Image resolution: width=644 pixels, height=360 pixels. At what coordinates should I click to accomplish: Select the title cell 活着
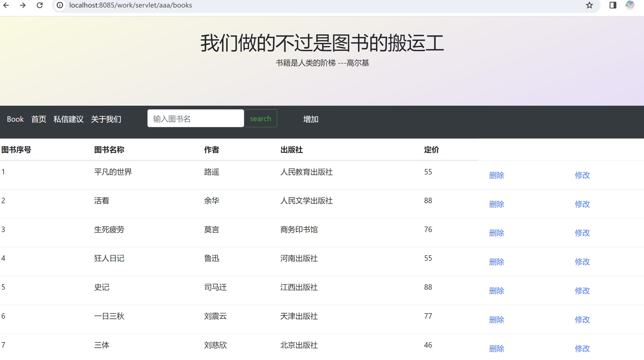[101, 201]
